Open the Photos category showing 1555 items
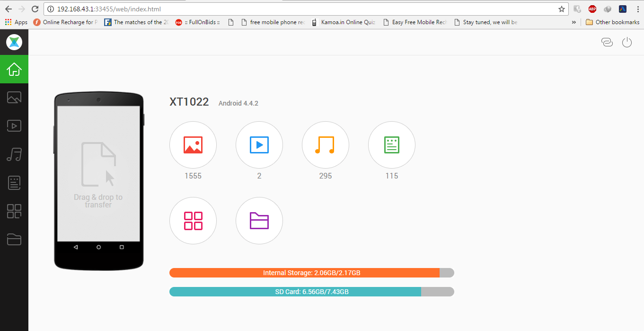This screenshot has height=331, width=644. (193, 145)
